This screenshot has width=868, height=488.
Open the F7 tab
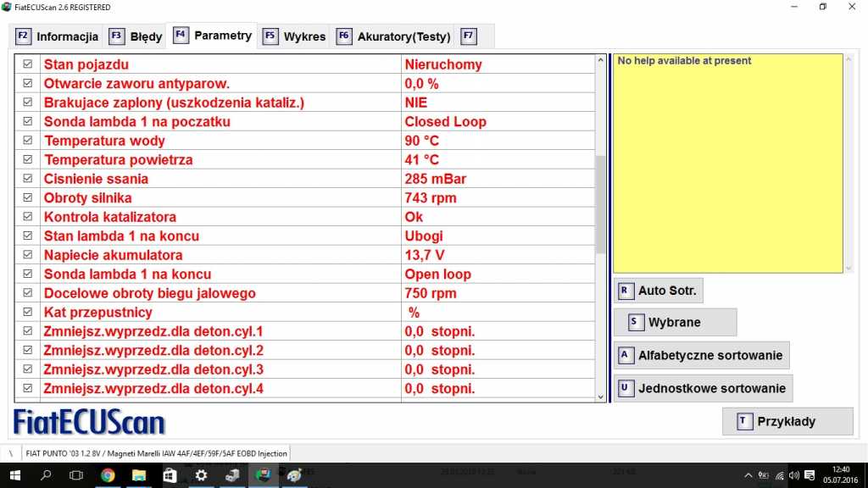pyautogui.click(x=467, y=36)
